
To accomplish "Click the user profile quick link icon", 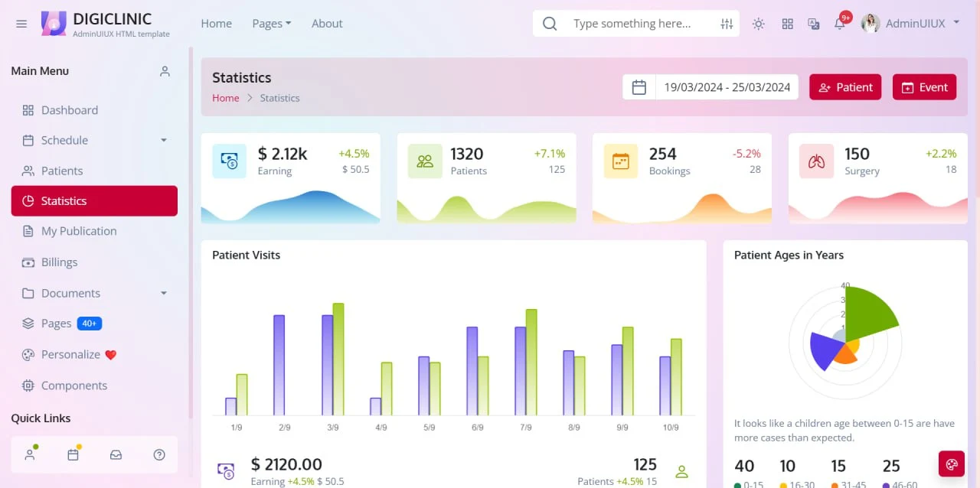I will tap(30, 454).
